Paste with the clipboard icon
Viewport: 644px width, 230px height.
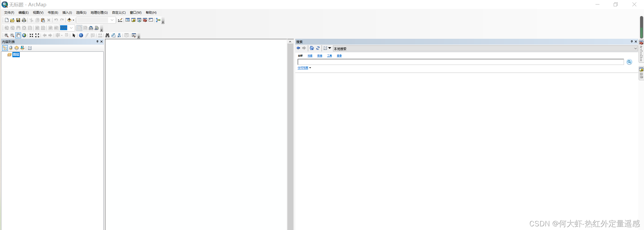click(43, 20)
